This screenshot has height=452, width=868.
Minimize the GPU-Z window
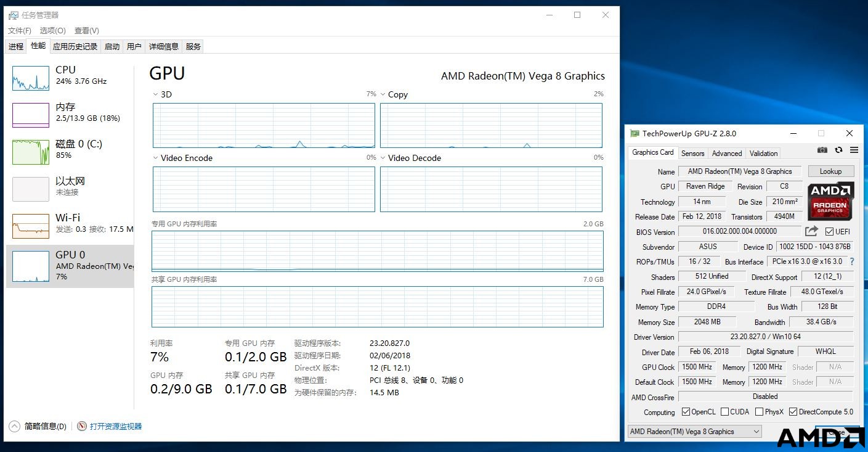click(x=794, y=133)
